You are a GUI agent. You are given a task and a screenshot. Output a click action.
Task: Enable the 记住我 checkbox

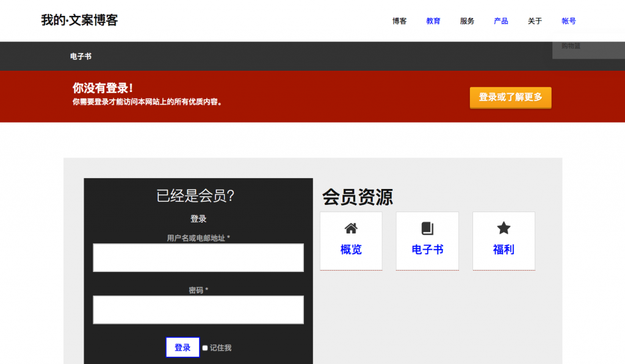[x=205, y=348]
